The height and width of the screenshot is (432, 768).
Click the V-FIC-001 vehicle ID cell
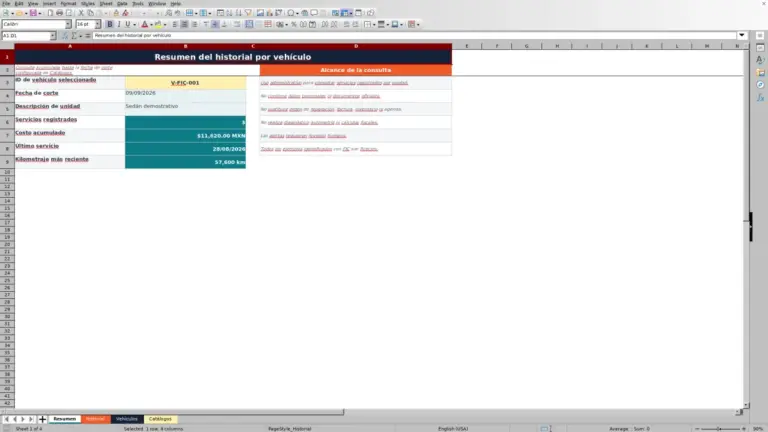click(185, 83)
